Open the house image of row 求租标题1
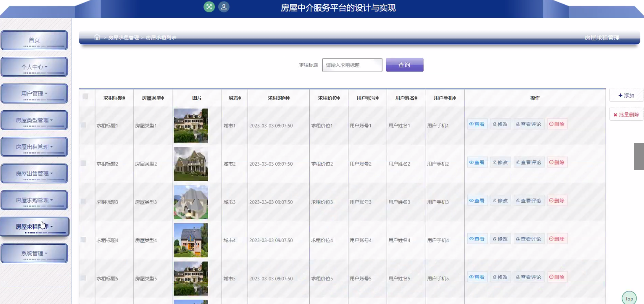 coord(191,126)
